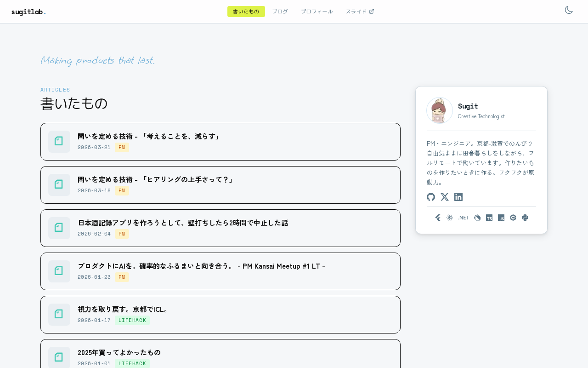
Task: Click the document icon for 「ヒアリングの上手さって？」 article
Action: 59,185
